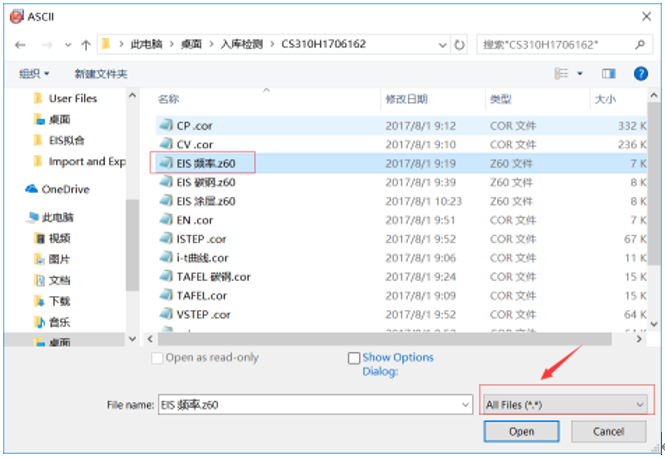This screenshot has height=458, width=665.
Task: Click the refresh button in address bar
Action: 459,45
